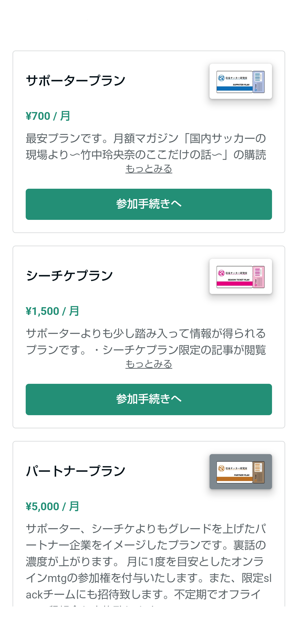Open the blue Supporter Plan ticket image

240,81
